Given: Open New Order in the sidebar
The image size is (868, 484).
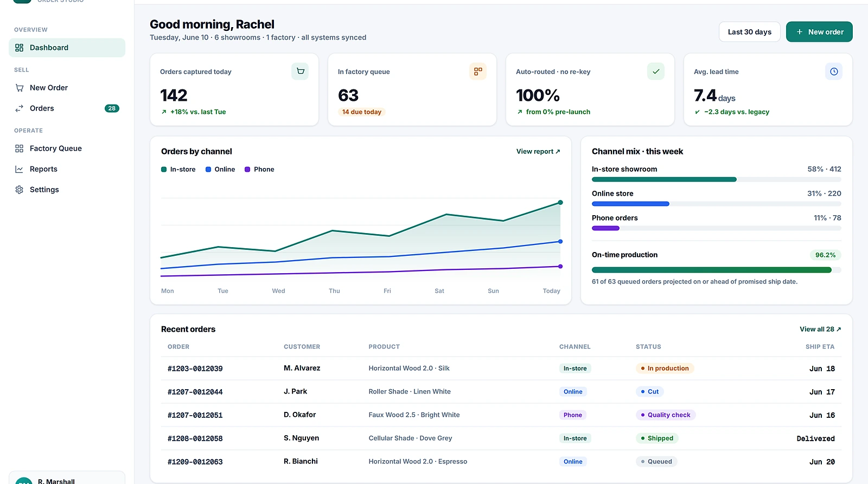Looking at the screenshot, I should click(x=67, y=88).
